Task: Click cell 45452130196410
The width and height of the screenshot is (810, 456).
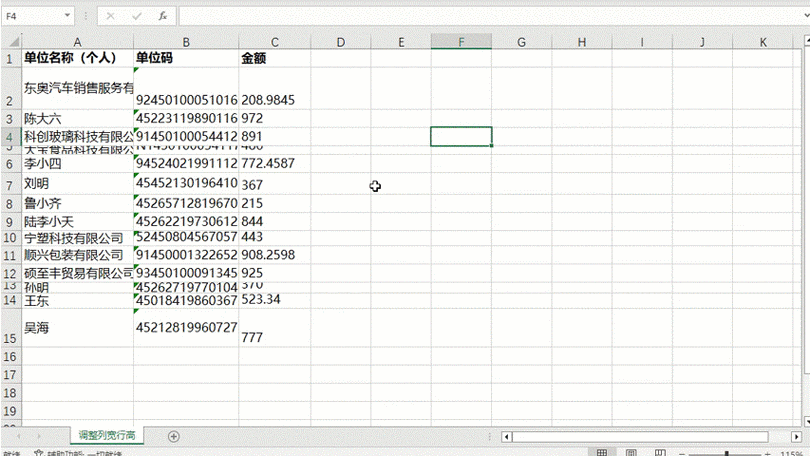Action: click(186, 184)
